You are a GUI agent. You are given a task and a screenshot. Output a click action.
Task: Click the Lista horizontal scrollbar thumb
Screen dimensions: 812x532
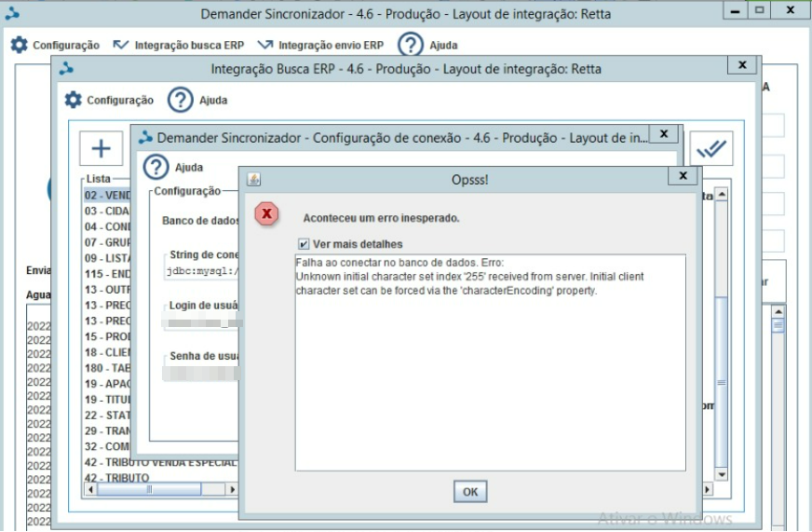point(149,489)
